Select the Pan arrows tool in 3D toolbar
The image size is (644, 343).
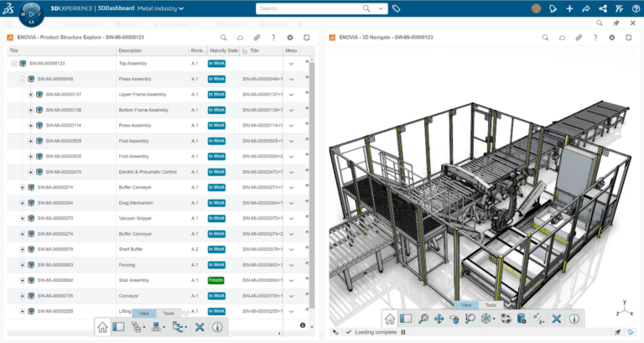pos(439,319)
